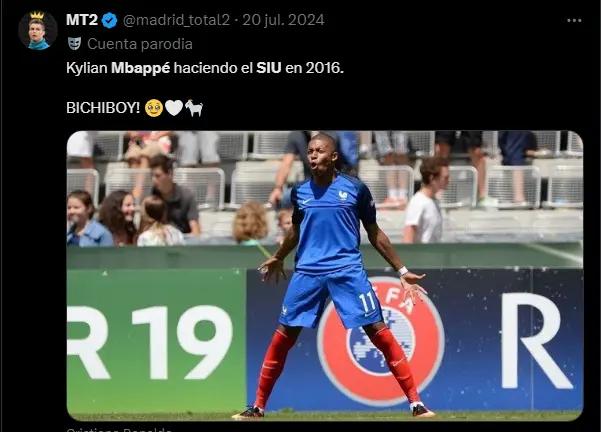Click the UEFA logo in the photo
601x432 pixels.
[381, 341]
